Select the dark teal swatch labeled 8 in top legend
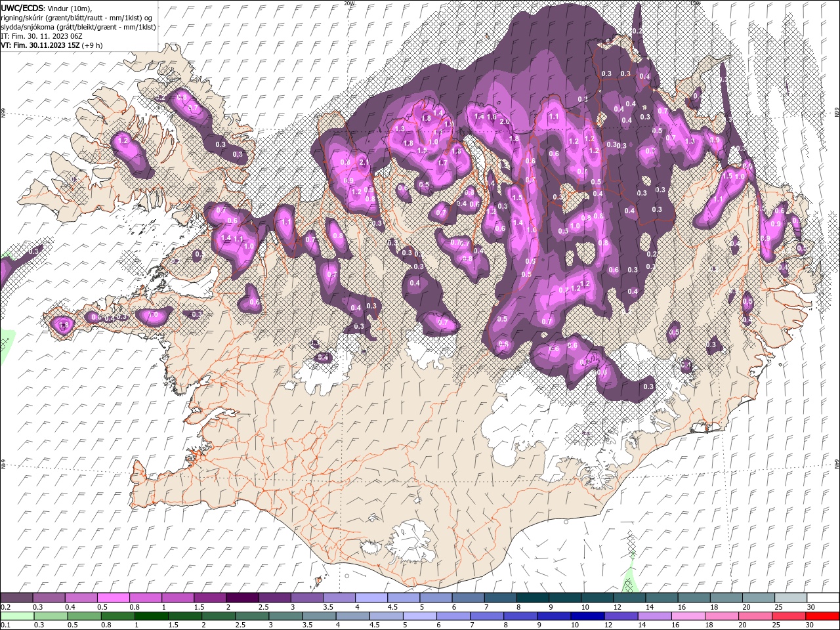This screenshot has height=630, width=840. (x=532, y=598)
